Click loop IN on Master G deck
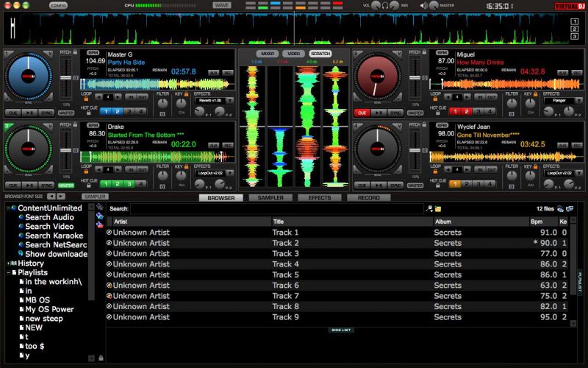The width and height of the screenshot is (588, 368). click(x=131, y=97)
